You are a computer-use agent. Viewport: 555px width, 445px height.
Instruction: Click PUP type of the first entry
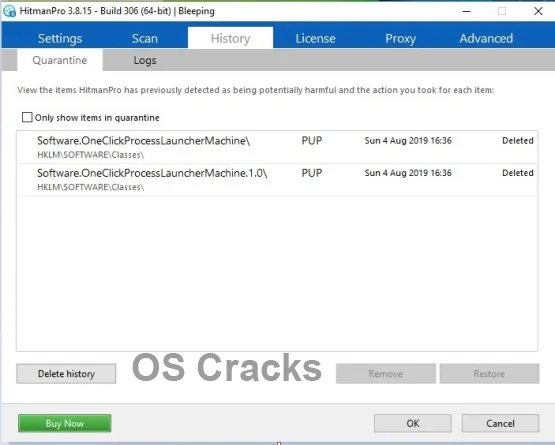312,141
